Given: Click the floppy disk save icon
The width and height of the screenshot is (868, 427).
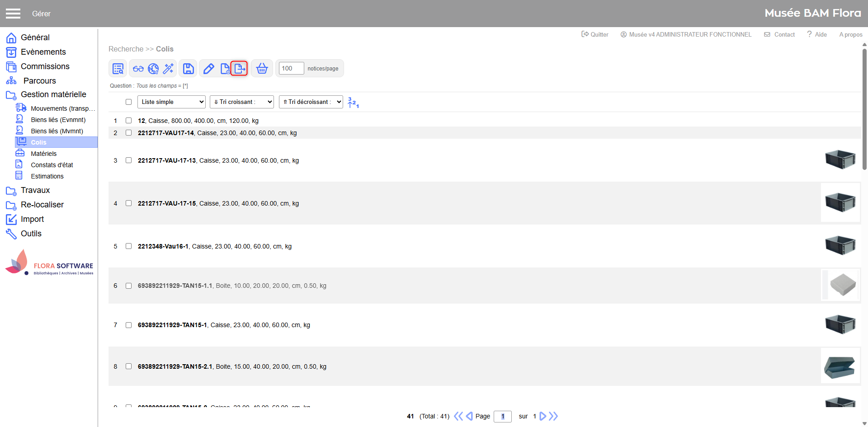Looking at the screenshot, I should click(188, 69).
